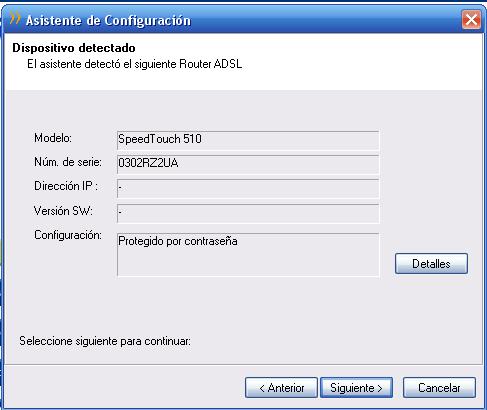Click the Versión SW field
487x410 pixels.
[x=248, y=213]
